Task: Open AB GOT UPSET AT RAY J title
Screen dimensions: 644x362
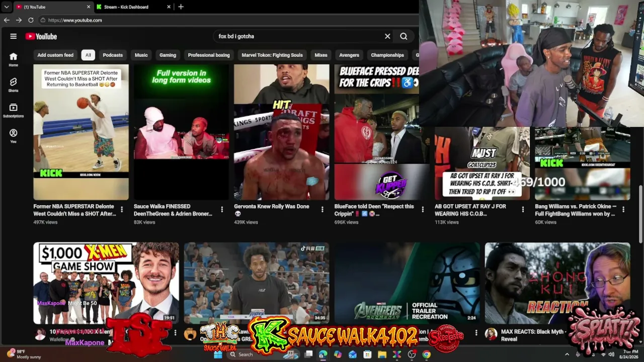Action: coord(470,210)
